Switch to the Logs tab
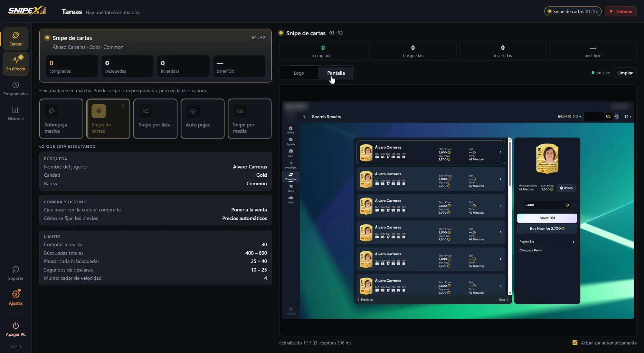644x353 pixels. [x=298, y=73]
